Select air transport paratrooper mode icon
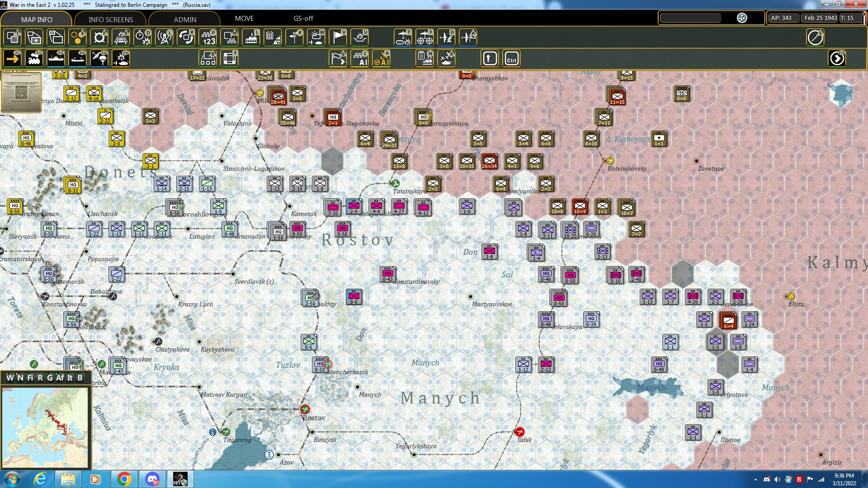This screenshot has height=488, width=868. [x=99, y=59]
